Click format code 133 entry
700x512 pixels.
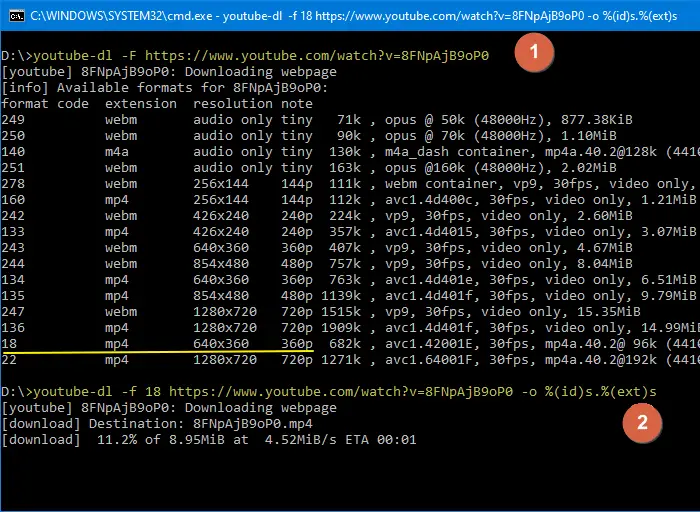[13, 232]
